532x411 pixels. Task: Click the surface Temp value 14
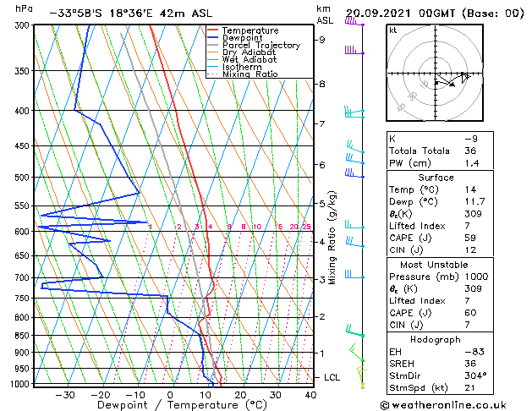point(470,189)
